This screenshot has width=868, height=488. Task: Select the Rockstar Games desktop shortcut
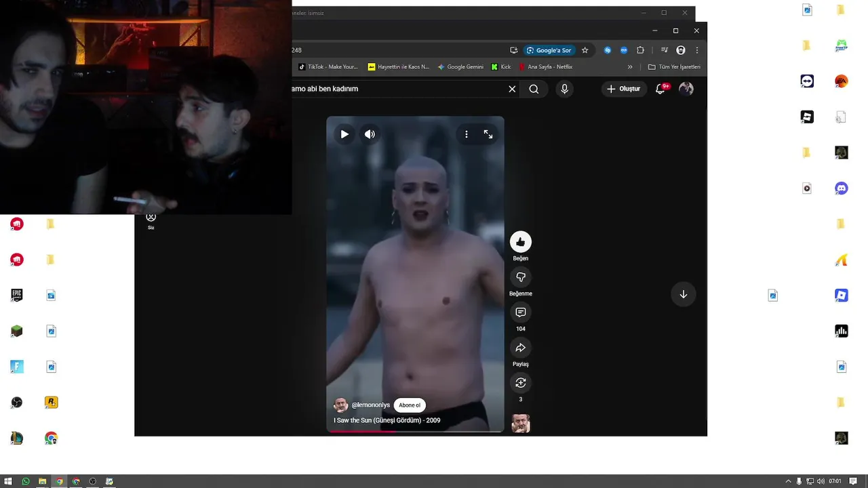pos(51,403)
